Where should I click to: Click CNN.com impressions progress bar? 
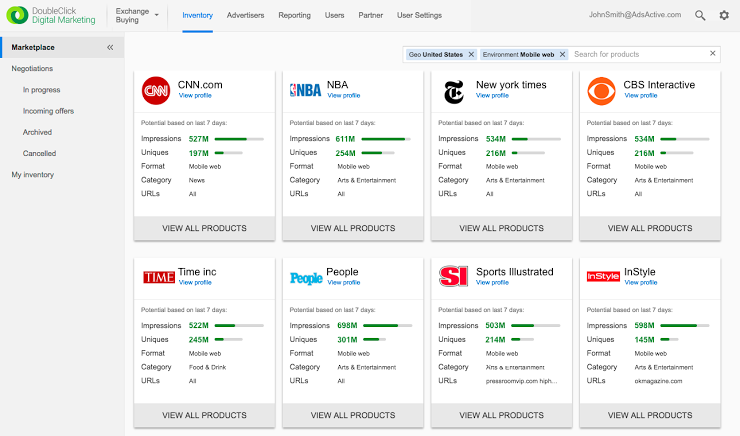point(239,139)
